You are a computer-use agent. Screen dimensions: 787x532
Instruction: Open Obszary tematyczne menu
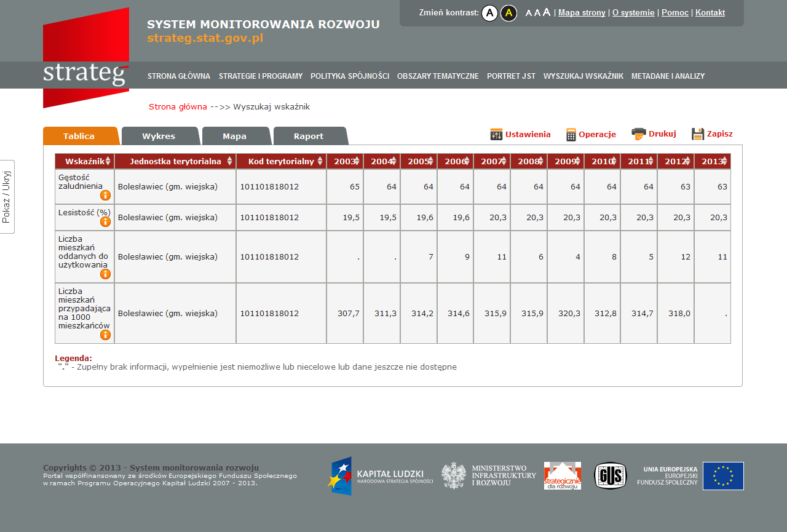pyautogui.click(x=438, y=76)
